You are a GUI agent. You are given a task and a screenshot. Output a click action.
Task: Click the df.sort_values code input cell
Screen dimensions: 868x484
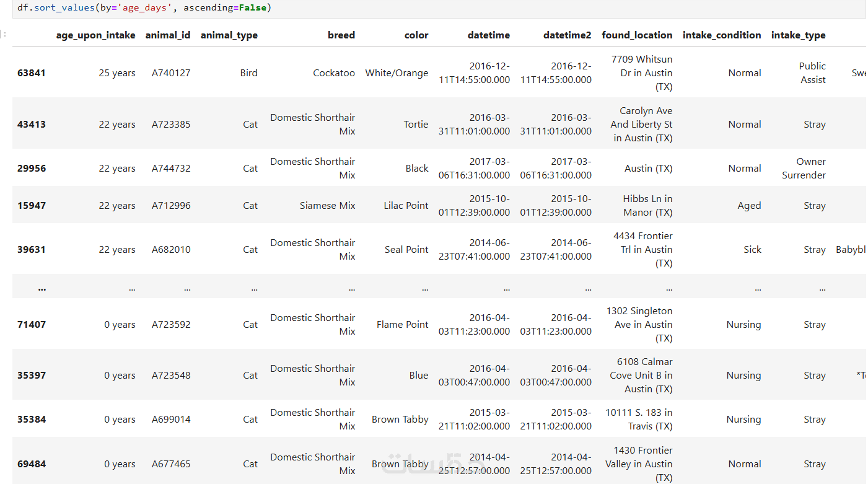pos(434,9)
